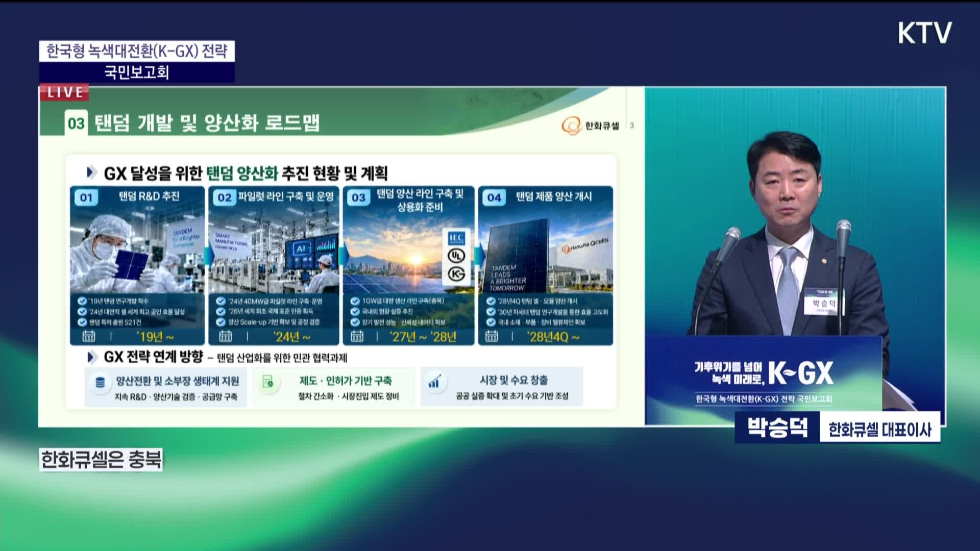Click the speaker name caption 박승덕

pos(777,428)
